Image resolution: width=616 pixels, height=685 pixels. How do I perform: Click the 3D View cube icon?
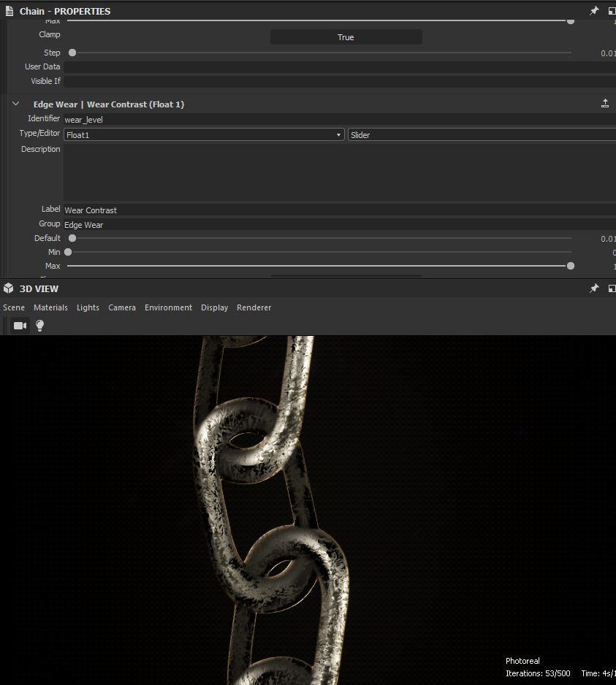[9, 288]
